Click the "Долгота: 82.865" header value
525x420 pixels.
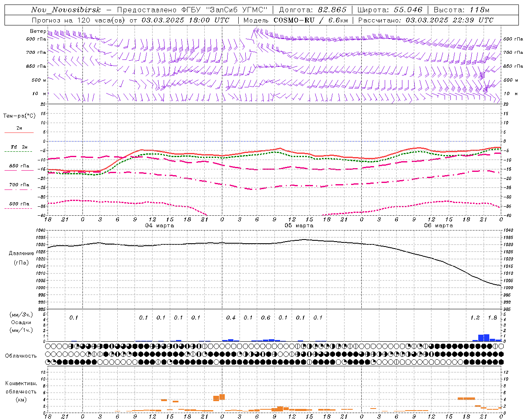(312, 10)
